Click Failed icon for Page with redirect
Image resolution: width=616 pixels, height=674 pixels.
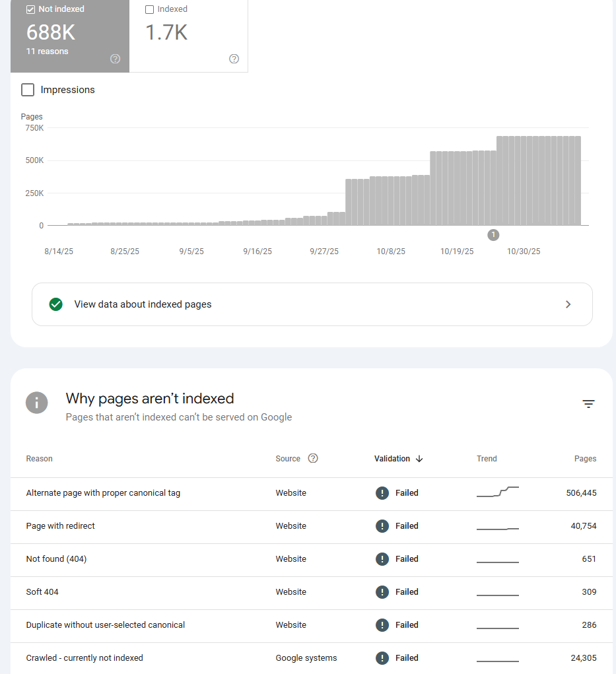coord(382,526)
